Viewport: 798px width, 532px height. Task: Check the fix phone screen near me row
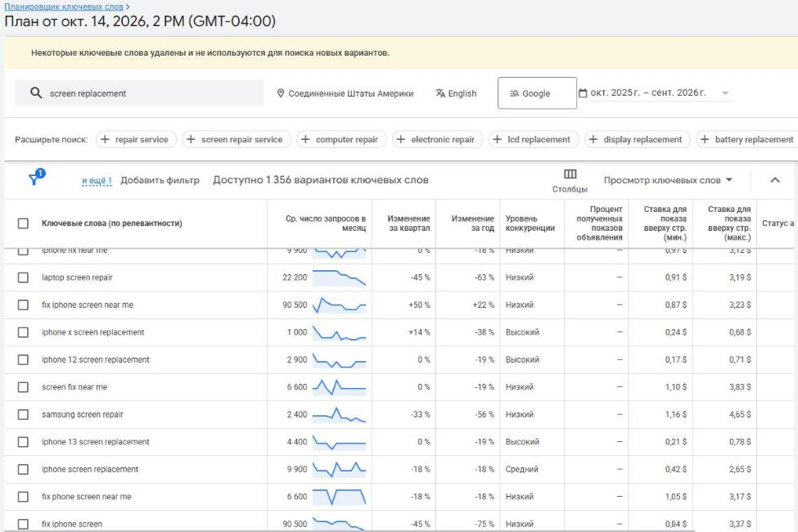[x=23, y=496]
